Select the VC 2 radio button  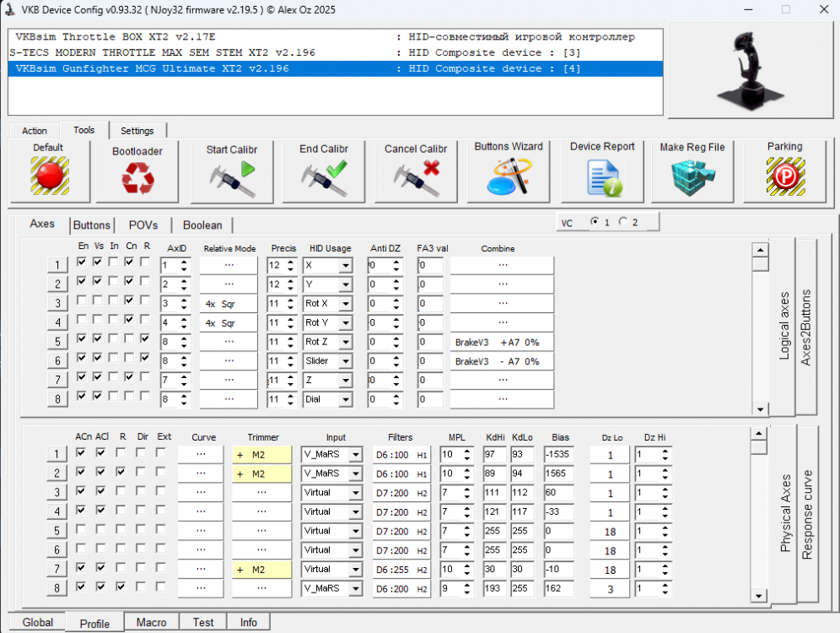tap(625, 222)
